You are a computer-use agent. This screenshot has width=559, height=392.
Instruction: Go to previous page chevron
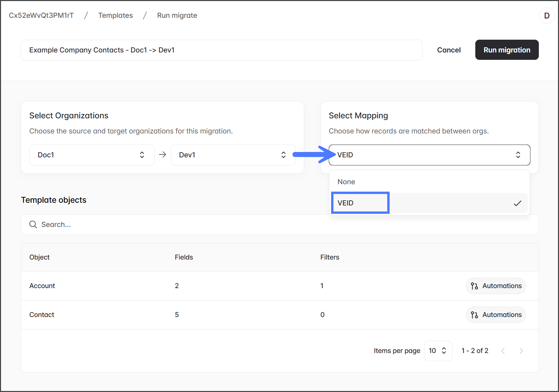click(503, 351)
